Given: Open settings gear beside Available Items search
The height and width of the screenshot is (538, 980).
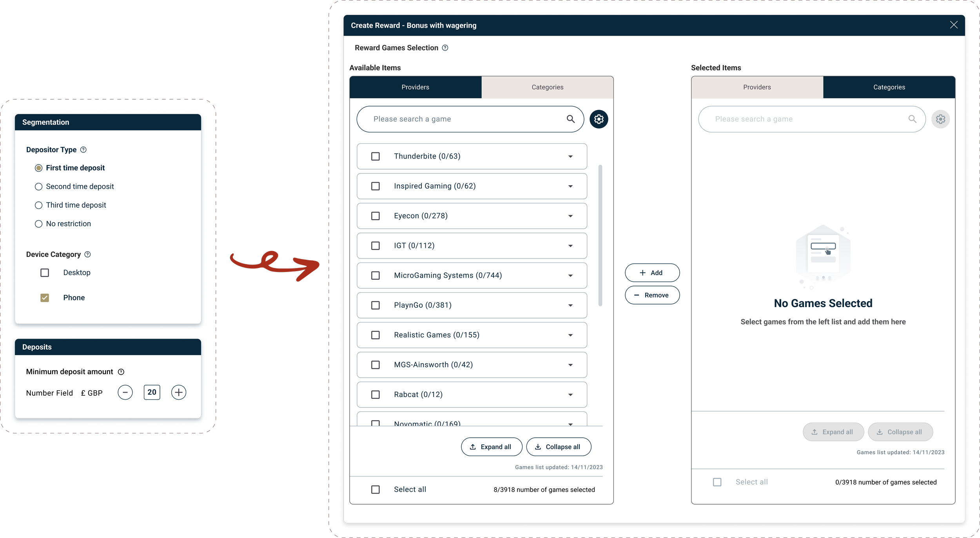Looking at the screenshot, I should coord(599,119).
